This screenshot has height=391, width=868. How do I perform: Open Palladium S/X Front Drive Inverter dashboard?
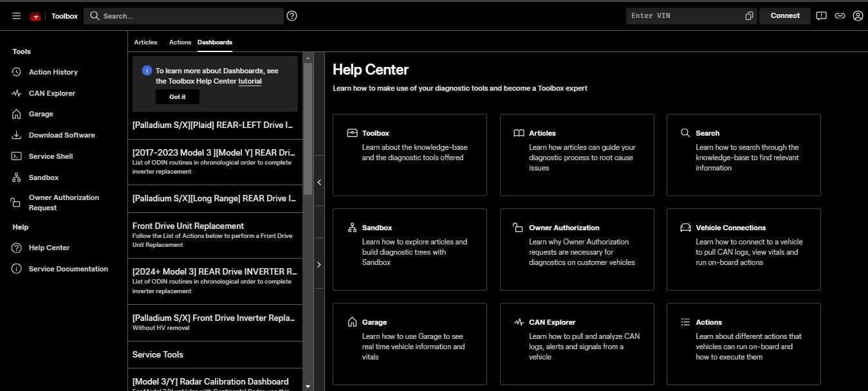pyautogui.click(x=215, y=323)
